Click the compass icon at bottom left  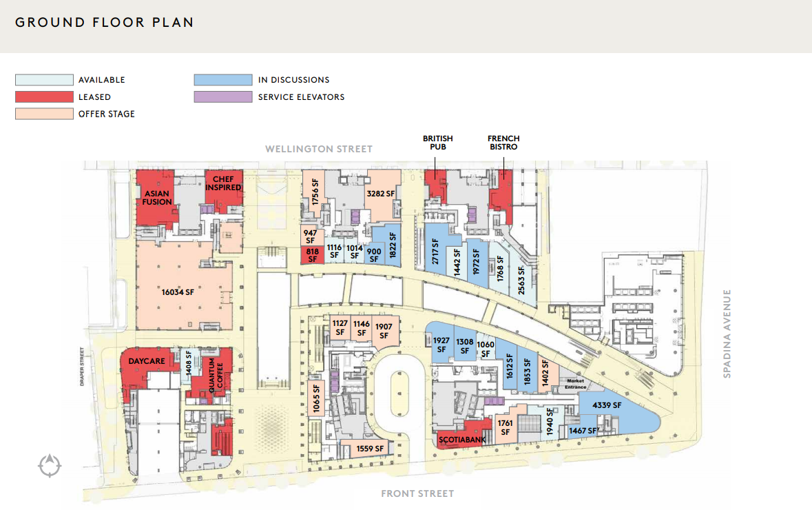[x=50, y=466]
